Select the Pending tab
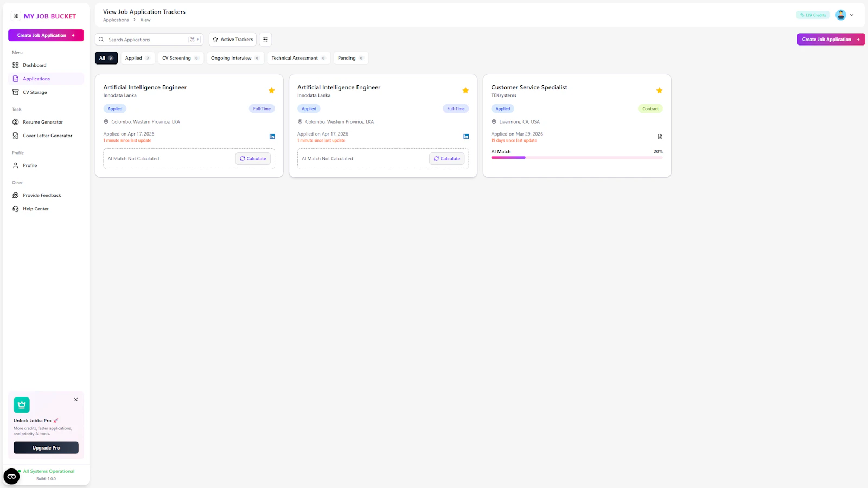This screenshot has height=488, width=868. tap(351, 58)
